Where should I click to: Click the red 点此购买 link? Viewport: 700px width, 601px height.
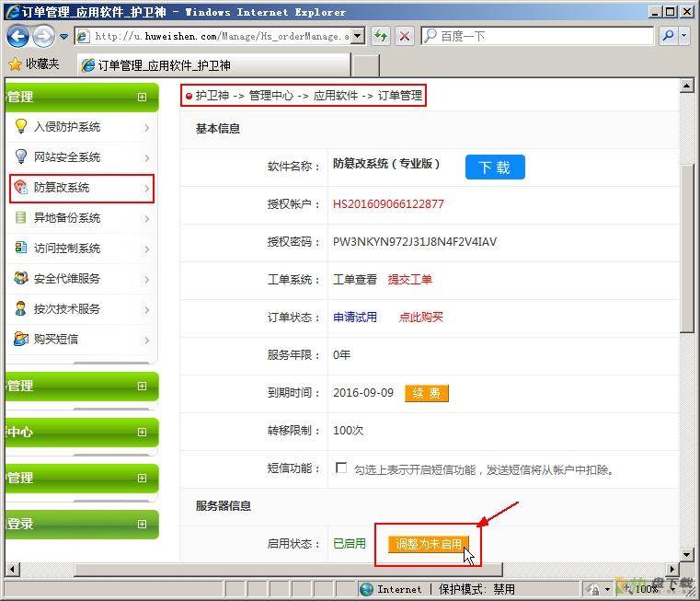coord(420,318)
